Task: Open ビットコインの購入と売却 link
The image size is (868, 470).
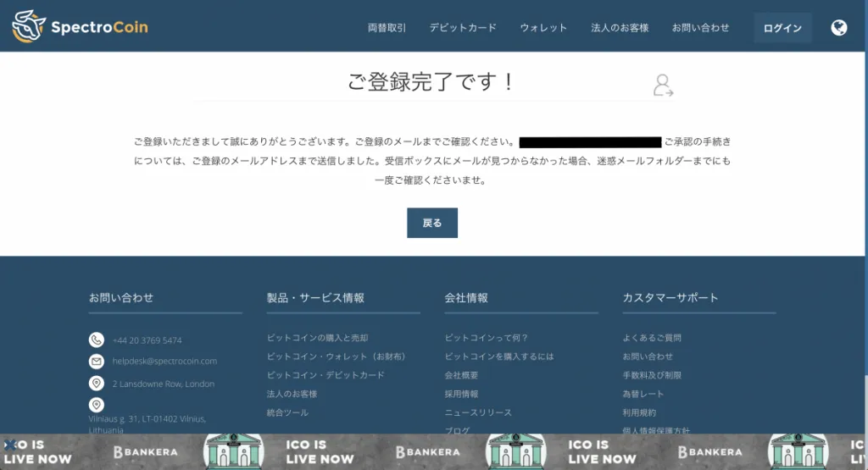Action: pos(317,338)
